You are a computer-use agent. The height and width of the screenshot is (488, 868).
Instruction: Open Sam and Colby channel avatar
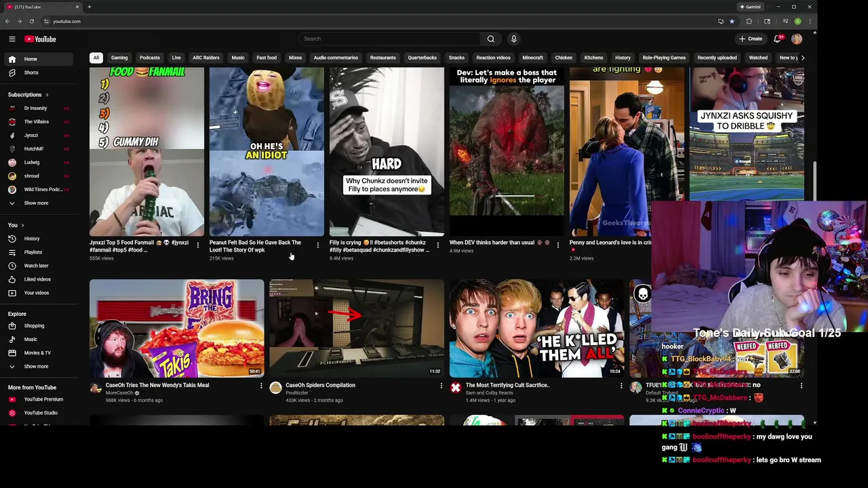point(456,388)
